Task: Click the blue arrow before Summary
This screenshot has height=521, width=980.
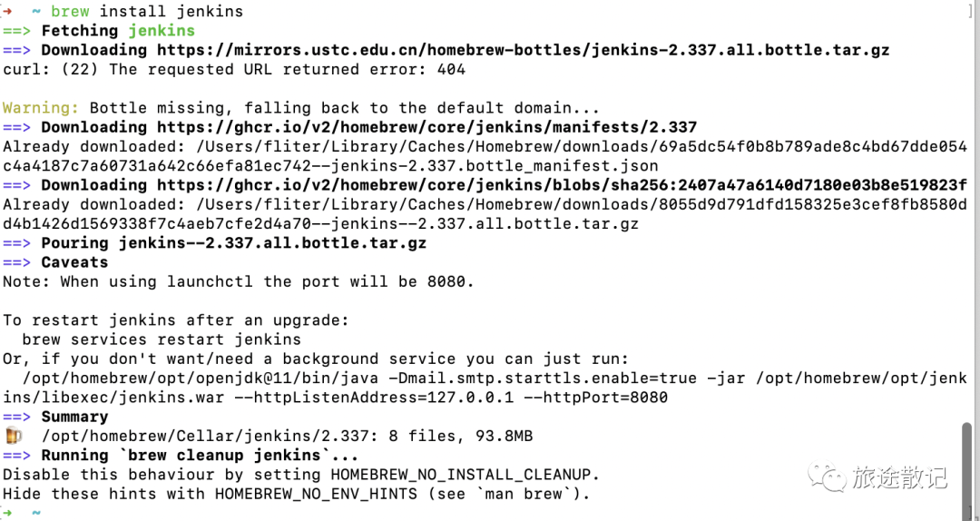Action: 17,417
